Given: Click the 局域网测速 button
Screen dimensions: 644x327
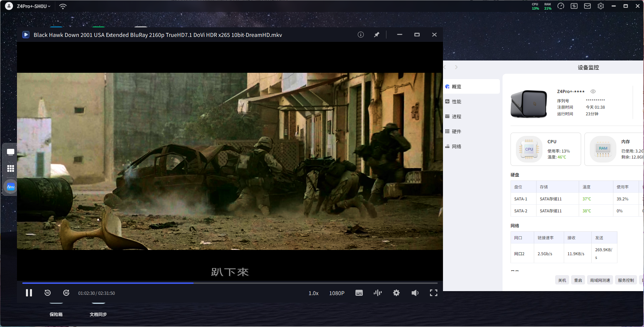Looking at the screenshot, I should [x=600, y=280].
